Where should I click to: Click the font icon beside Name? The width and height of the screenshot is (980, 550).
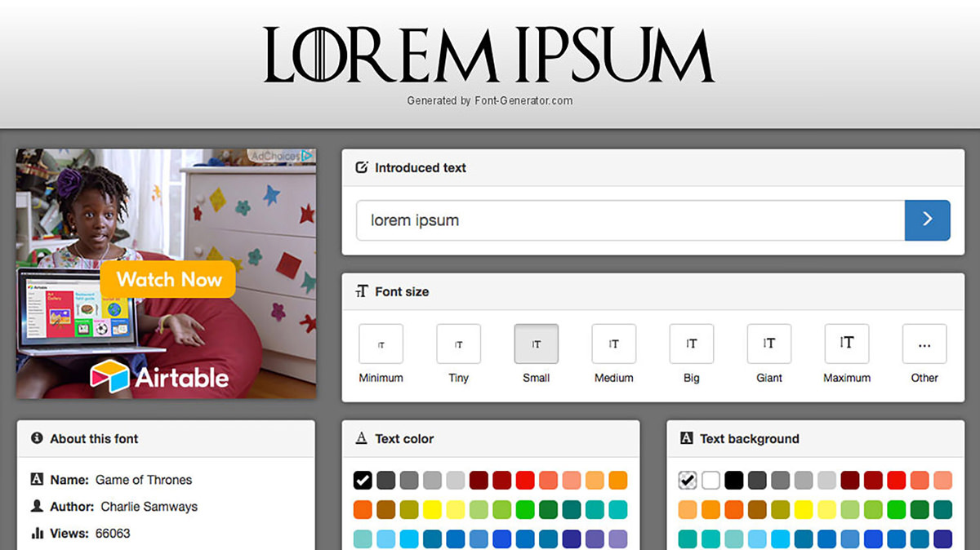37,480
